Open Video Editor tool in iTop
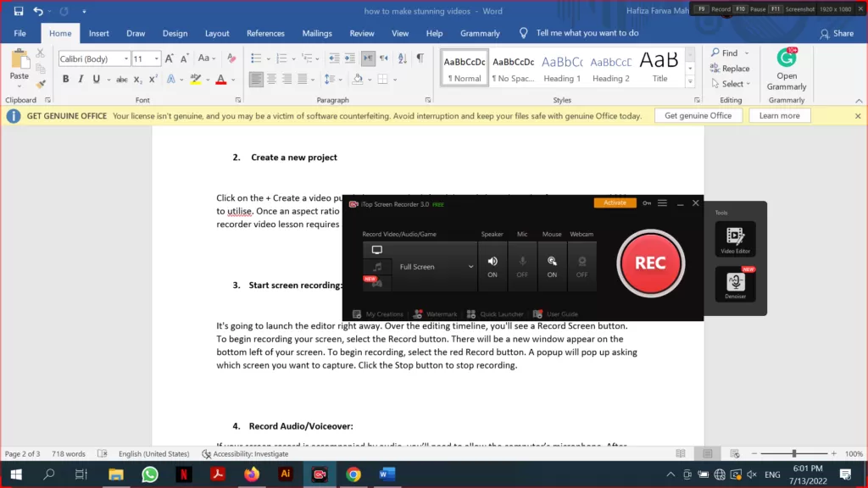 (735, 239)
